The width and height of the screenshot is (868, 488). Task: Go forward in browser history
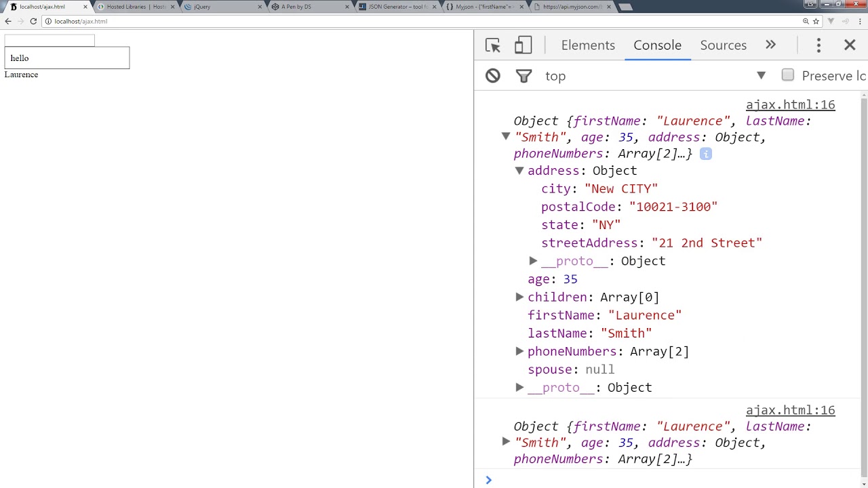20,21
